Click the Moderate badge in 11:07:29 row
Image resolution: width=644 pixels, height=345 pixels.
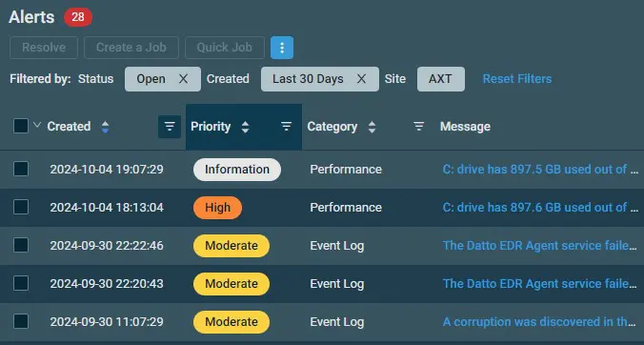pyautogui.click(x=231, y=322)
